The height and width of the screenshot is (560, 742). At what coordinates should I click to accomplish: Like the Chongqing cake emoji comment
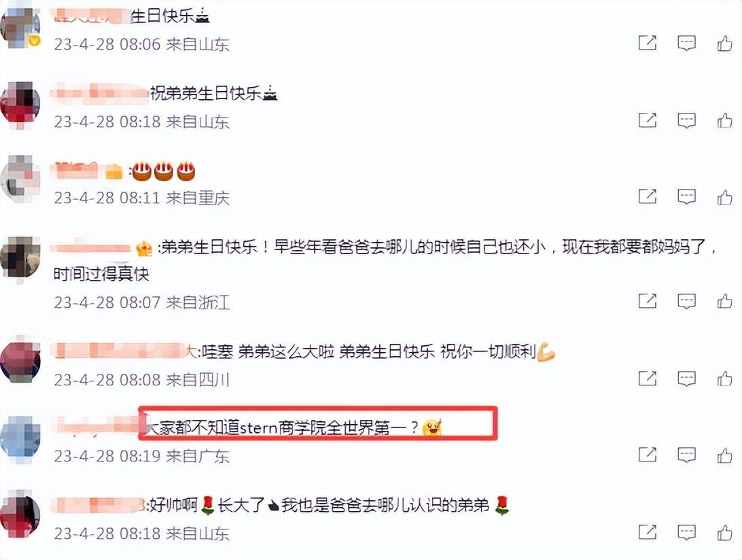724,196
